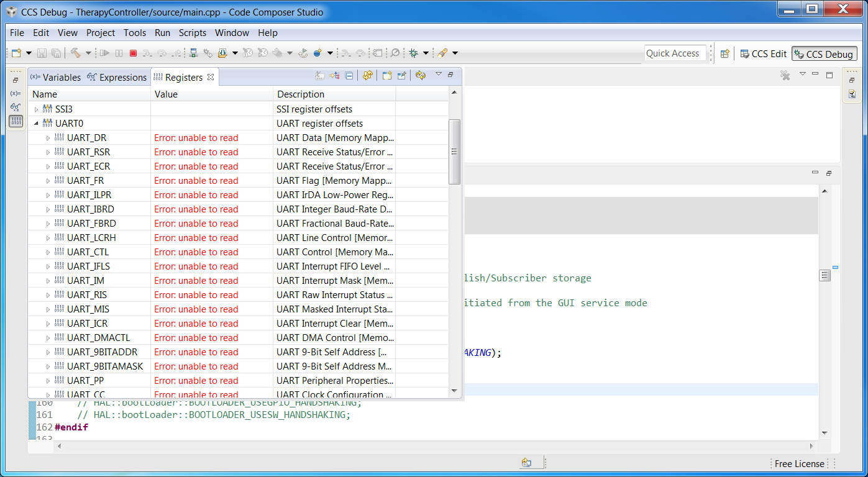Click the Free License status link
The width and height of the screenshot is (868, 477).
800,464
